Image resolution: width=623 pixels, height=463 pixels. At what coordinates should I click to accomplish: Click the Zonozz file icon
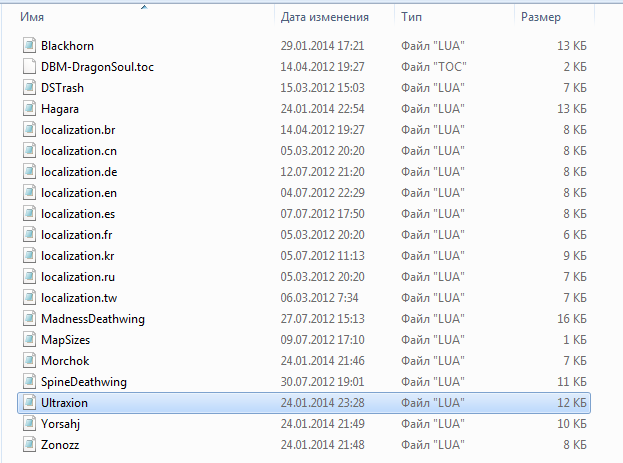(x=29, y=444)
